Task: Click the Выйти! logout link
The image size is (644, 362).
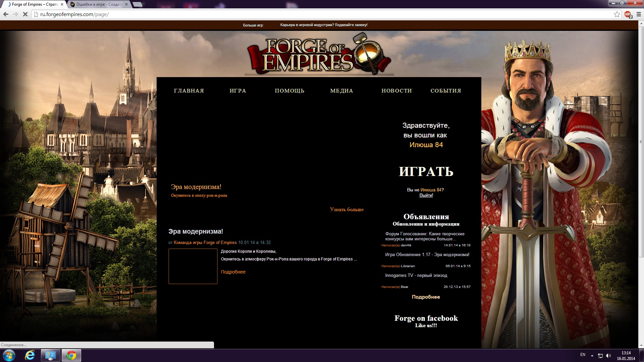Action: [x=426, y=195]
